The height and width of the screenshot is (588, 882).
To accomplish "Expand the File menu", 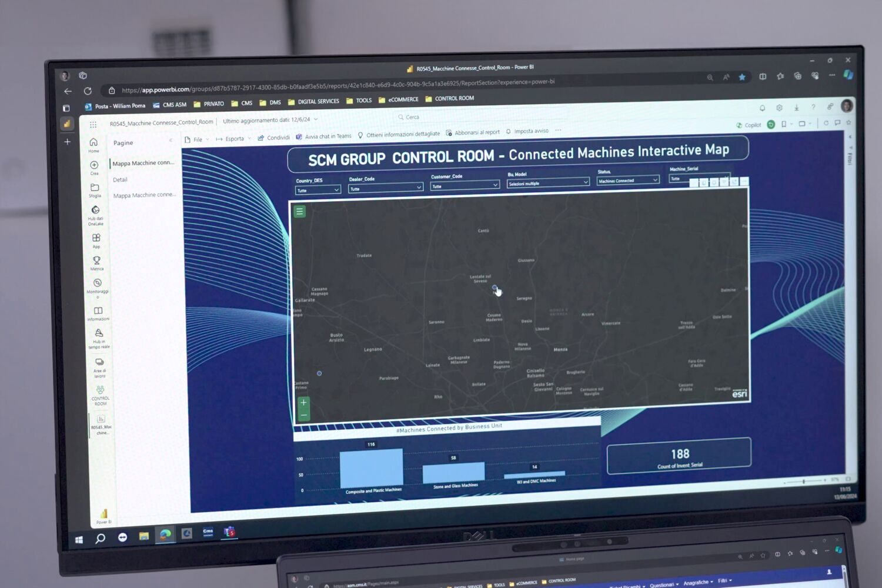I will [x=196, y=139].
